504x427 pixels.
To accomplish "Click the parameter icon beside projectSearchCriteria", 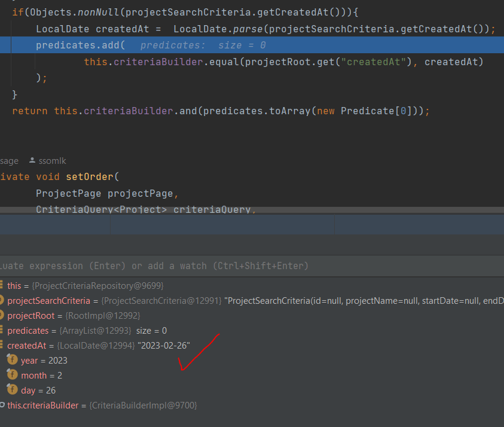I will tap(1, 300).
